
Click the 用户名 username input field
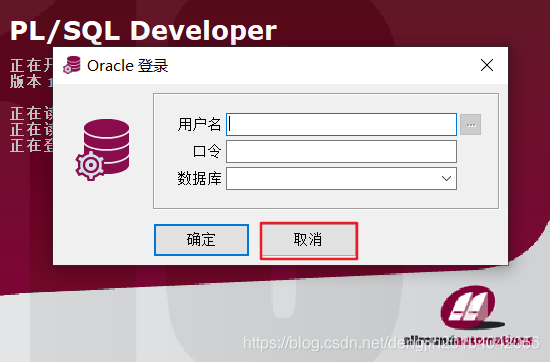[x=341, y=125]
